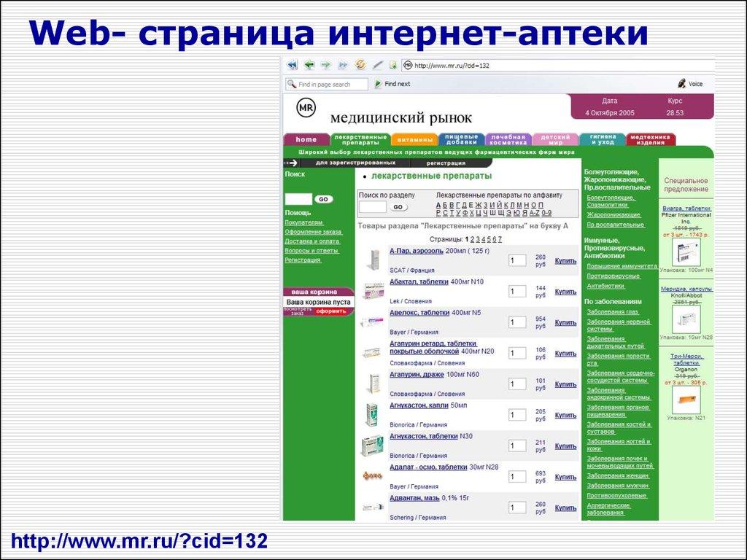Click the Forward navigation arrow
The image size is (747, 560).
pos(325,64)
